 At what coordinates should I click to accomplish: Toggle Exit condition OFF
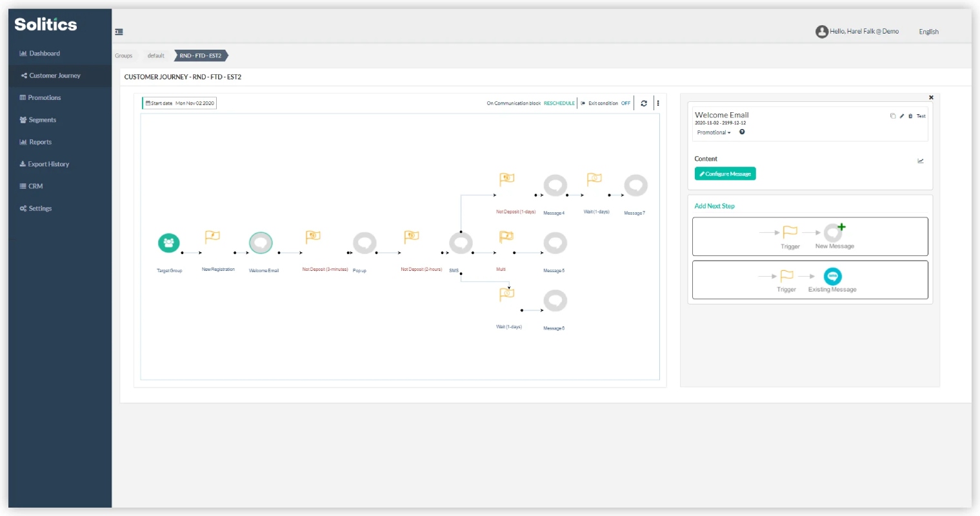pos(626,103)
